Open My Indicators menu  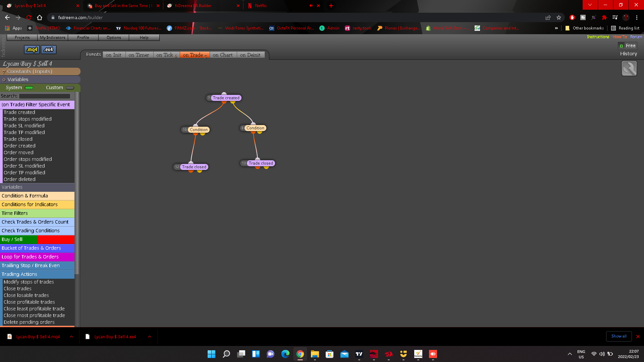click(x=53, y=38)
